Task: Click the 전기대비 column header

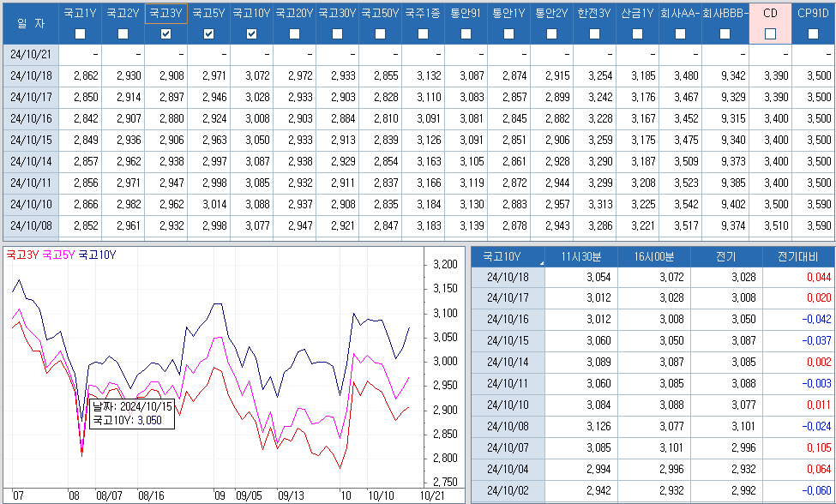Action: pos(797,256)
